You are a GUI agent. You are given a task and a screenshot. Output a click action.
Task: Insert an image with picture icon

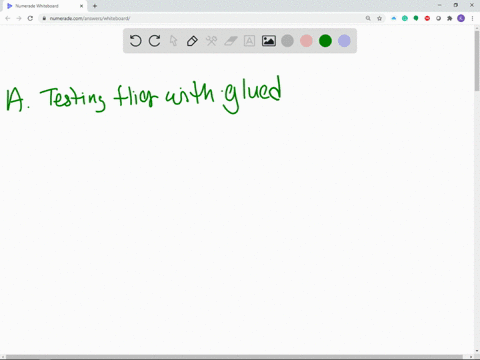[269, 41]
